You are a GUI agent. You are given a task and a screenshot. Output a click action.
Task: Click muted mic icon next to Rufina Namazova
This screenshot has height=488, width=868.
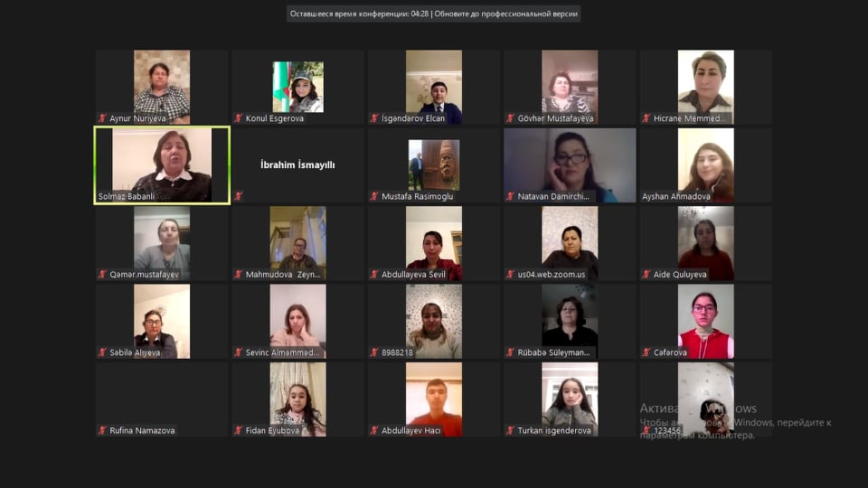(102, 431)
